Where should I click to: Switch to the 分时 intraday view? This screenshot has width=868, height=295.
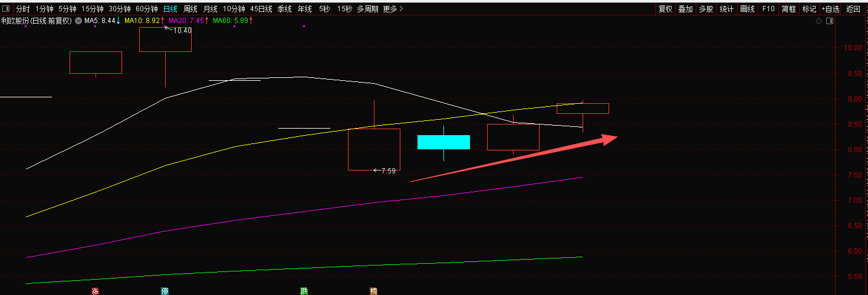22,9
